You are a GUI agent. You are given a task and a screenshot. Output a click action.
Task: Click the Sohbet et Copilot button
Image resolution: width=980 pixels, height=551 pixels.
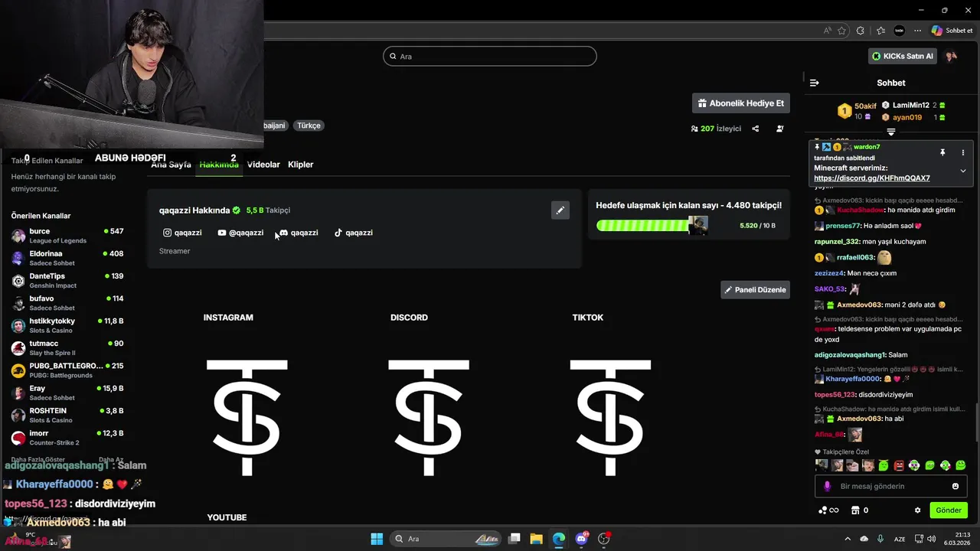tap(952, 31)
